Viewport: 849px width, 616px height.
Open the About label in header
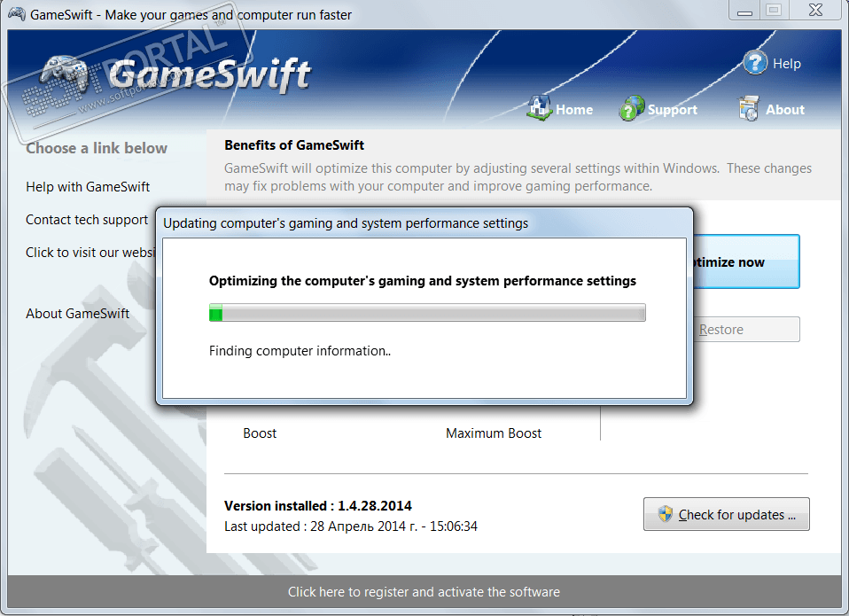tap(784, 110)
